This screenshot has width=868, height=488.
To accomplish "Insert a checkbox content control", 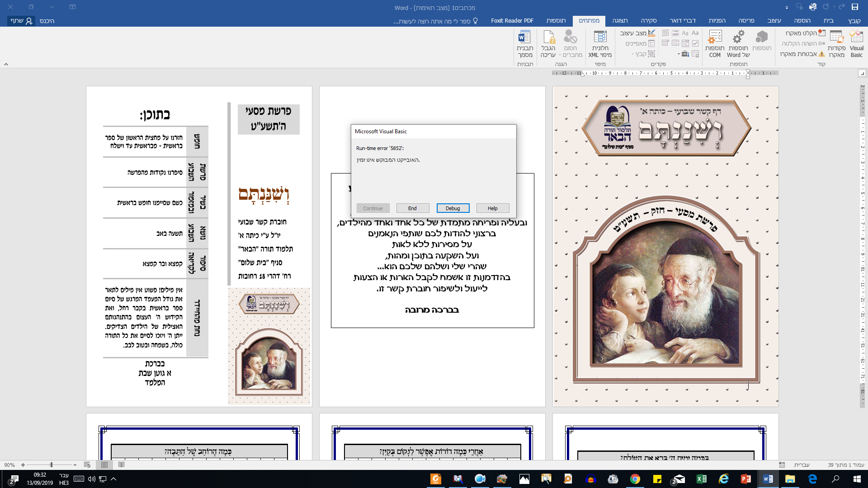I will click(695, 43).
